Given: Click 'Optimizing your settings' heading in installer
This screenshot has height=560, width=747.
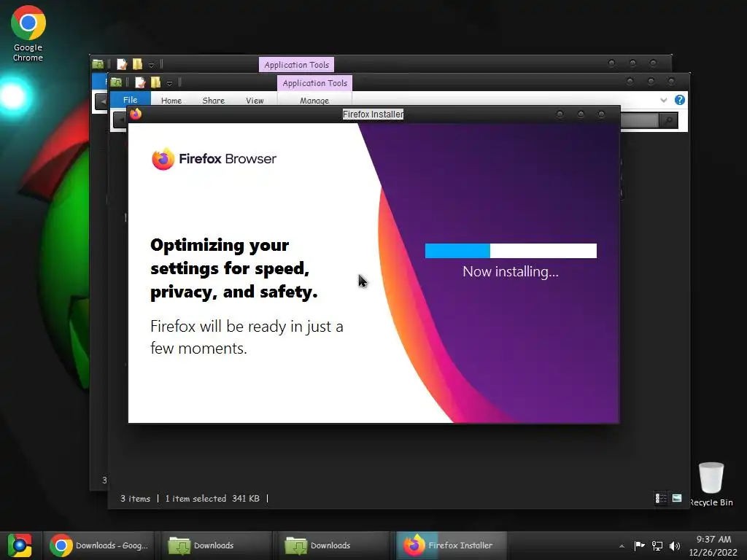Looking at the screenshot, I should click(234, 268).
